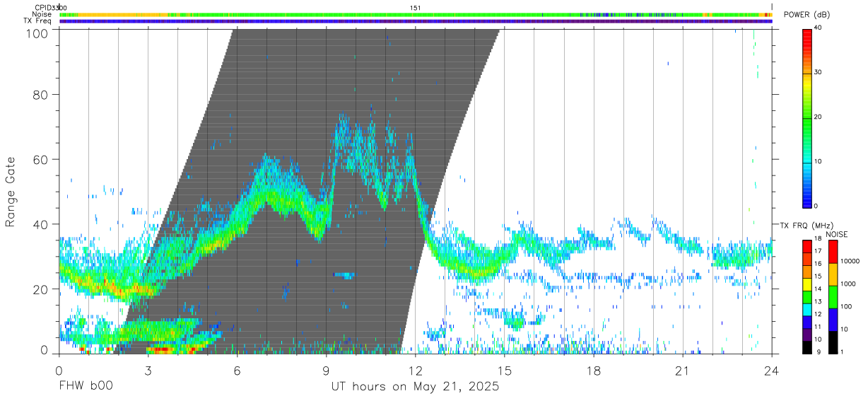Click the 0 label on the POWER scale
This screenshot has height=401, width=868.
pos(816,207)
